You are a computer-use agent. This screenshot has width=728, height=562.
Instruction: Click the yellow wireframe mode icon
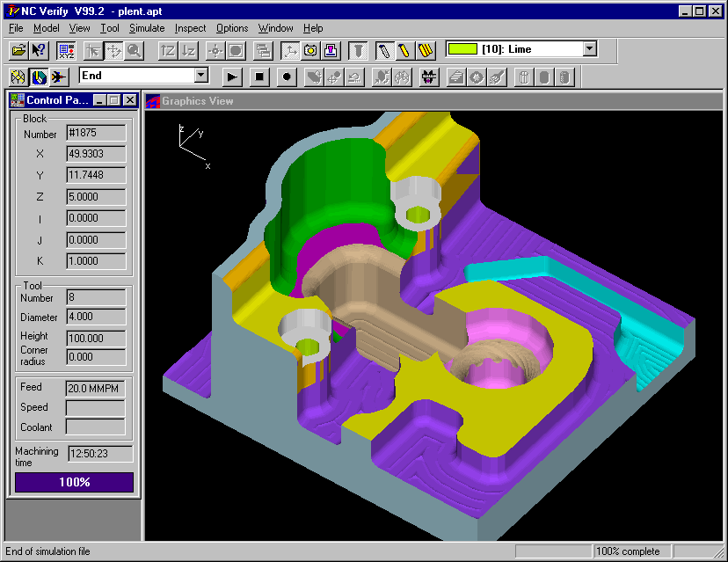point(18,77)
